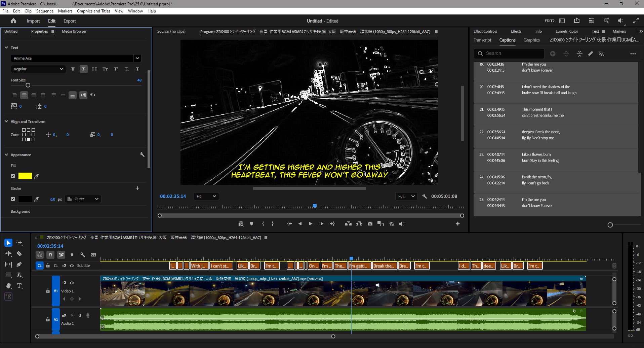Toggle Subtitle track visibility eye
This screenshot has height=348, width=644.
click(x=72, y=266)
